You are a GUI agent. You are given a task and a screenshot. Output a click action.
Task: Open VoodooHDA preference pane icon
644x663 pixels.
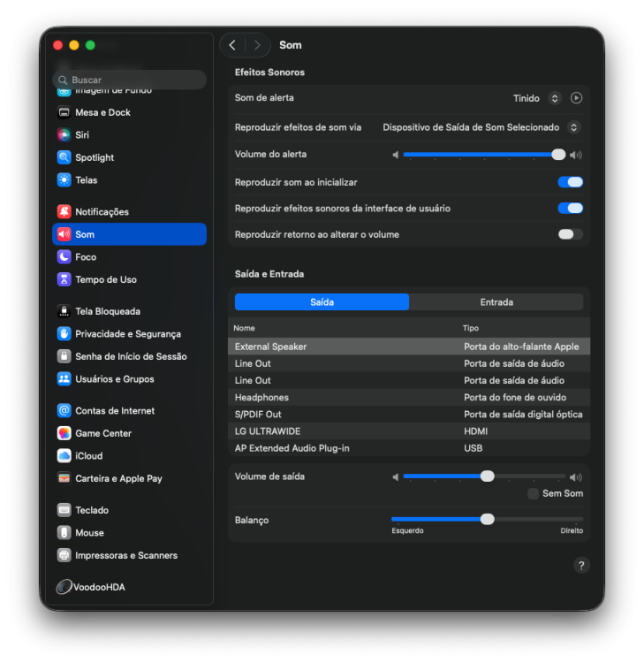(64, 586)
